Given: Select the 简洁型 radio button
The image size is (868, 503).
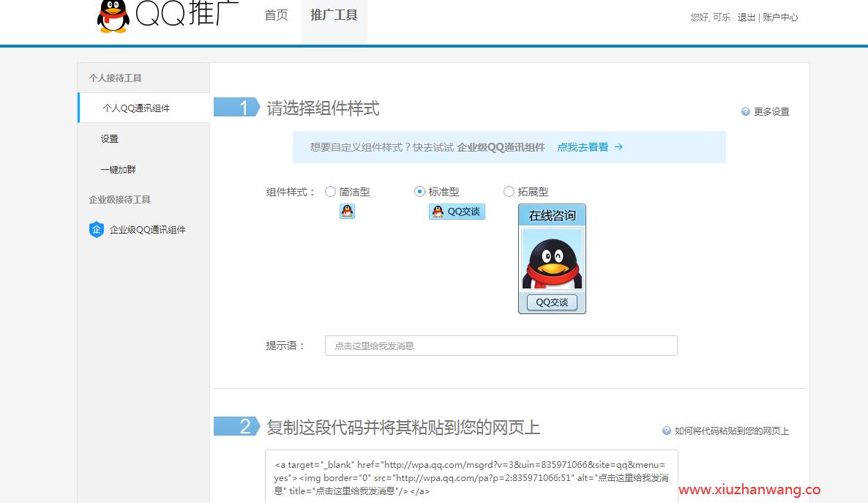Looking at the screenshot, I should (x=331, y=192).
